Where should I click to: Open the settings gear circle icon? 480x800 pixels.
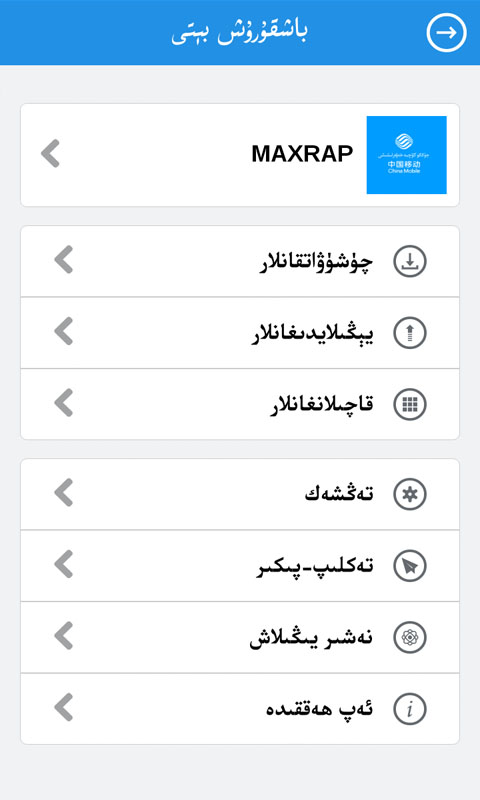click(x=410, y=494)
